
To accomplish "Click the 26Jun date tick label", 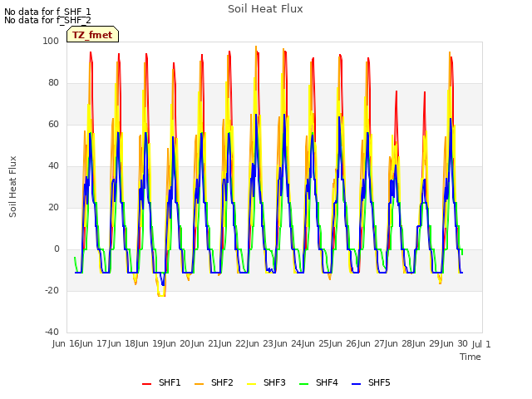I will click(358, 343).
